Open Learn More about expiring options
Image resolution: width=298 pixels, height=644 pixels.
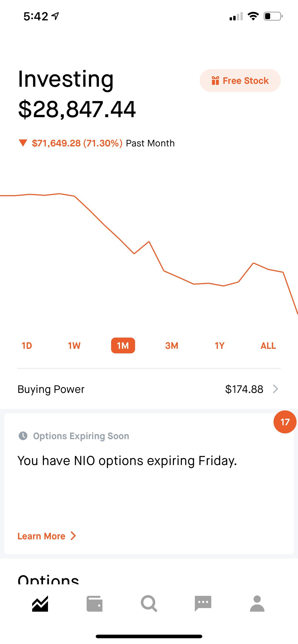pyautogui.click(x=47, y=536)
